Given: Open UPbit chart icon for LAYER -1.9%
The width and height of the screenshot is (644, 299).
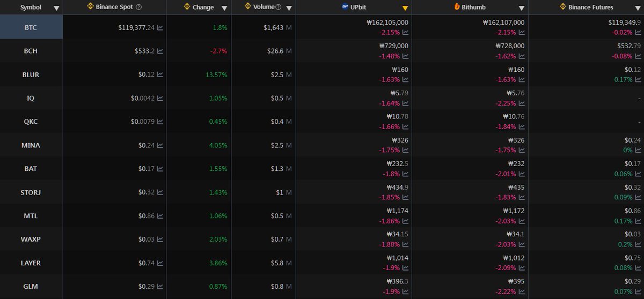Looking at the screenshot, I should pos(405,268).
